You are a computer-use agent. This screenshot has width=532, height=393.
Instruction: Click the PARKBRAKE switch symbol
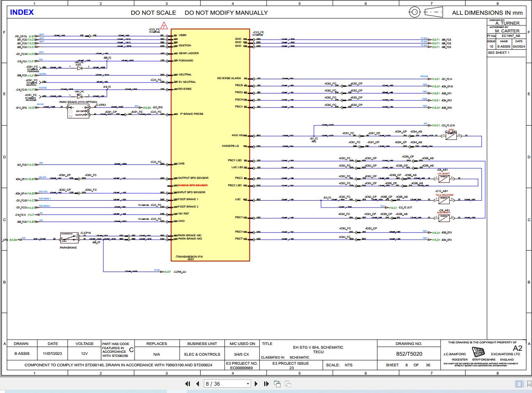[x=68, y=238]
